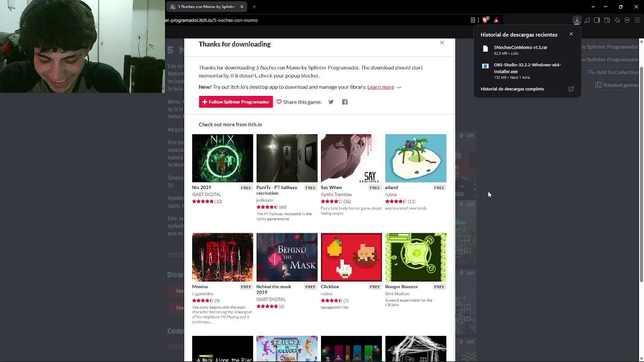Click the Brave Rewards triangle icon

point(496,20)
